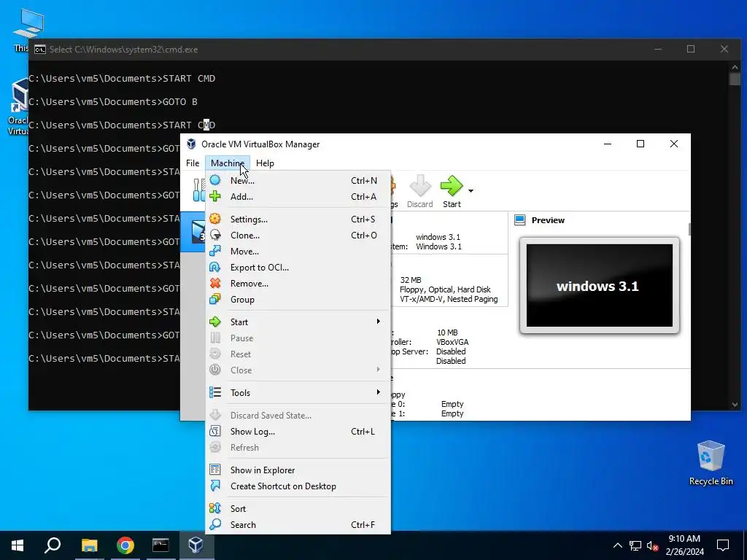Click the Export to OCI icon
This screenshot has width=747, height=560.
(x=215, y=267)
